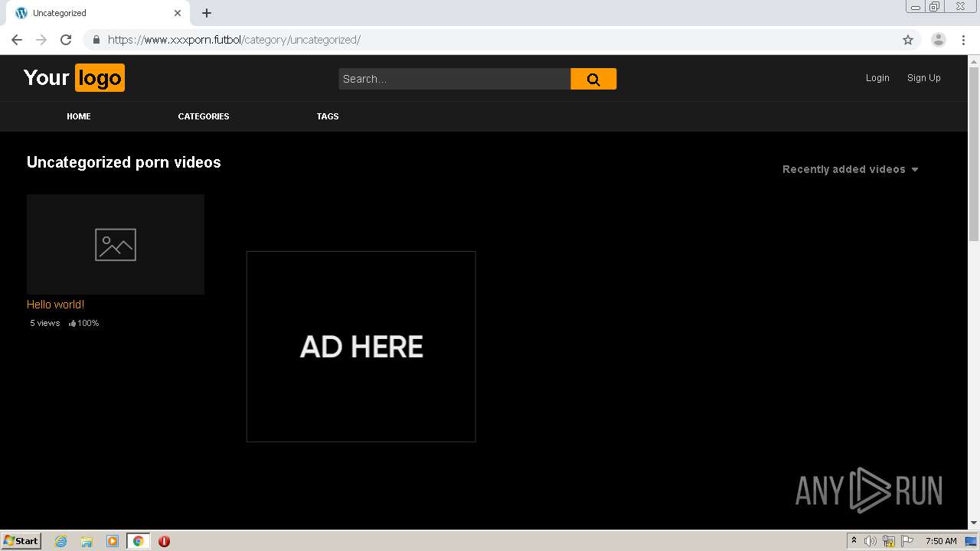Focus the Search field

(x=455, y=79)
